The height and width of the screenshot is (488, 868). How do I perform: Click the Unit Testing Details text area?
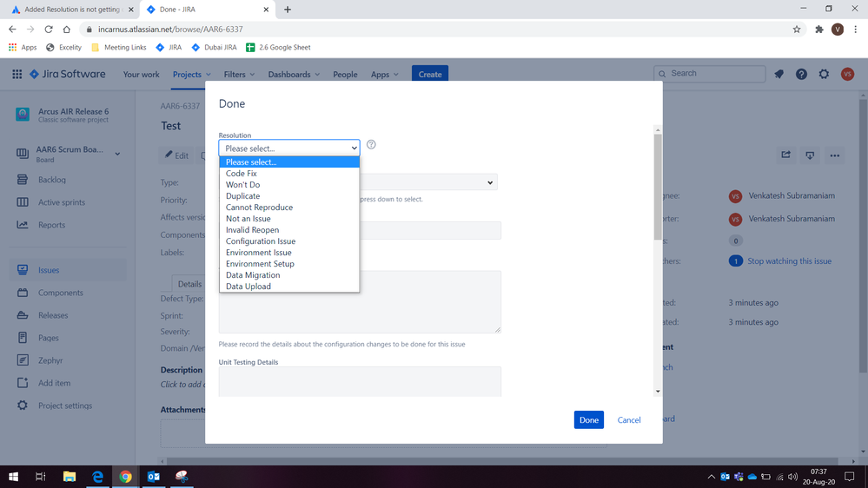coord(360,382)
